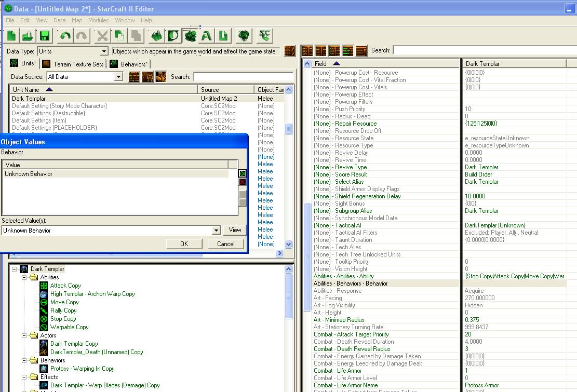The image size is (577, 392).
Task: Toggle third field view icon in right pane
Action: pos(334,51)
